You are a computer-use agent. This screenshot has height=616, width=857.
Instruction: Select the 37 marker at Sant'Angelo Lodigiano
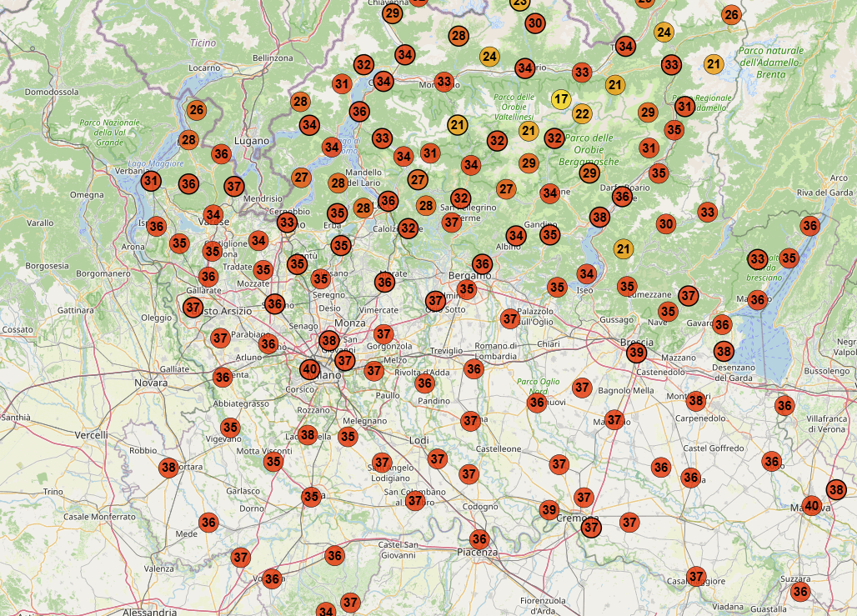[x=382, y=463]
